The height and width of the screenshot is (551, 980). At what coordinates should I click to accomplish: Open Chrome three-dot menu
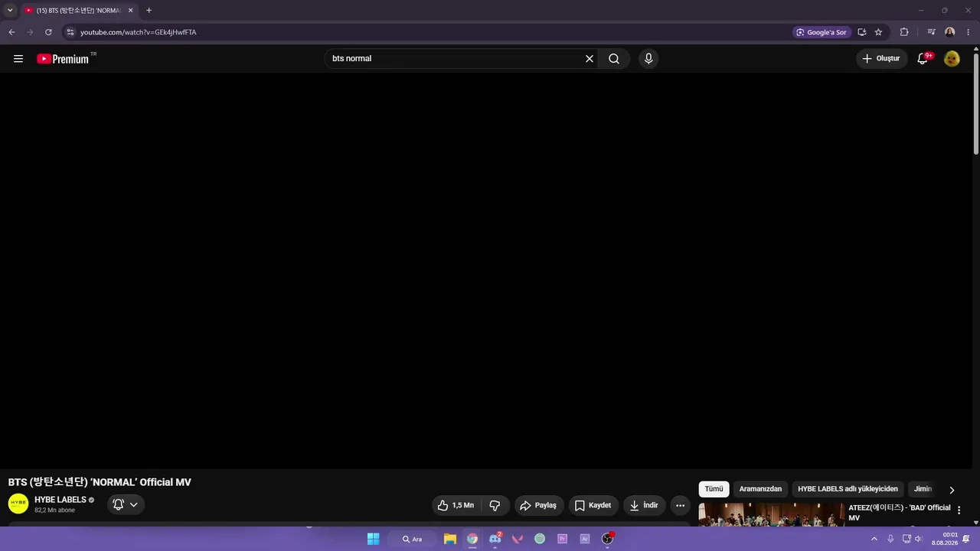pyautogui.click(x=969, y=32)
